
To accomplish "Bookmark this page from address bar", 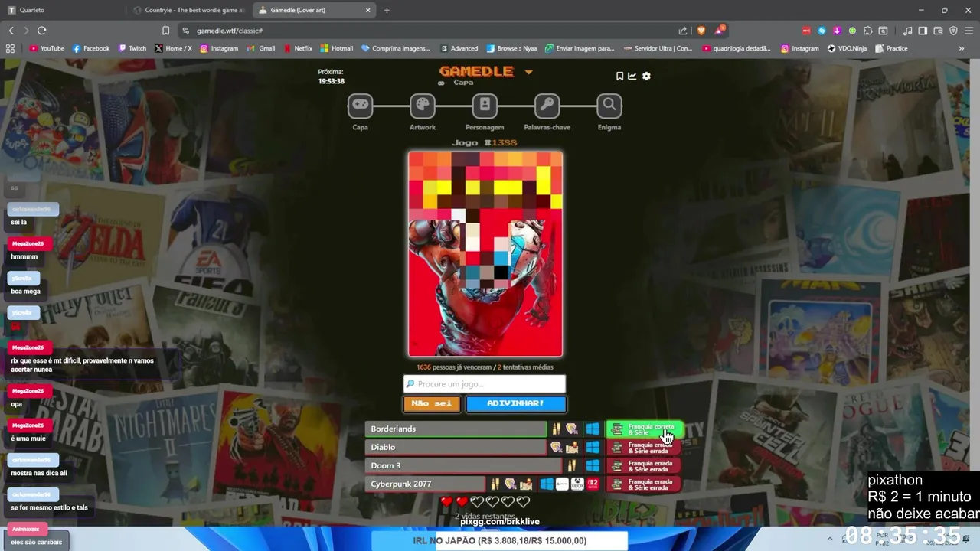I will pyautogui.click(x=165, y=31).
